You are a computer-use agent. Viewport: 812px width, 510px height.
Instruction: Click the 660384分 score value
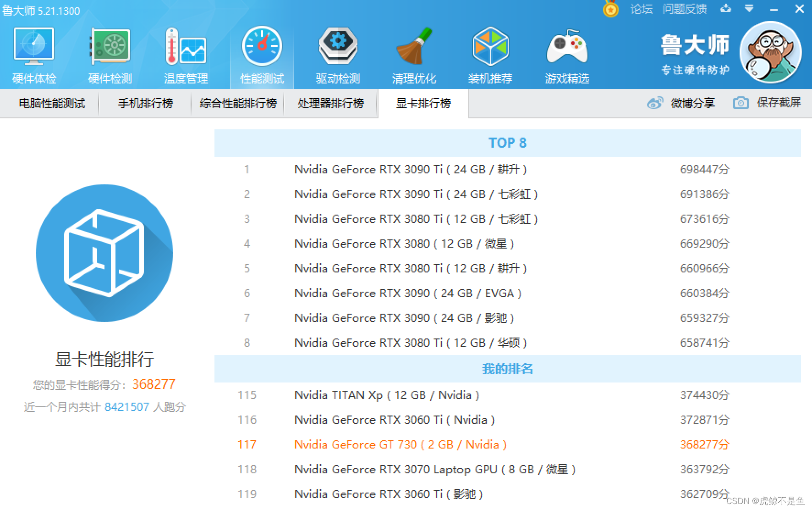[705, 293]
